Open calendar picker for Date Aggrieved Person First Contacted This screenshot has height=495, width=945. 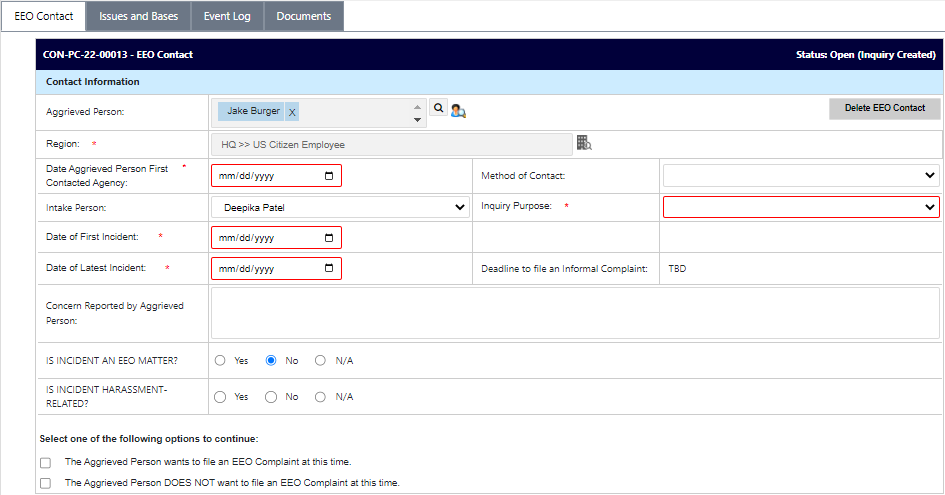329,176
